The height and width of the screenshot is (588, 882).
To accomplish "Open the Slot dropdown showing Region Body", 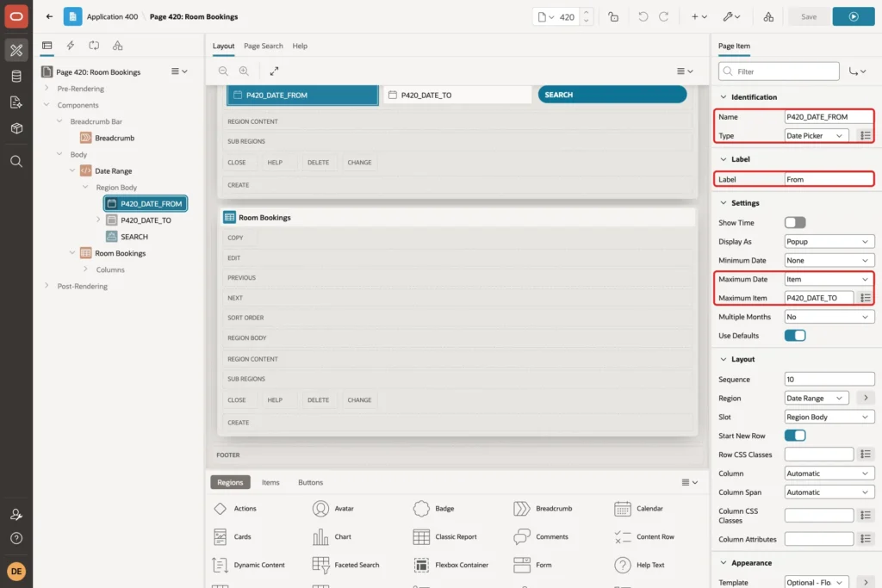I will 829,417.
